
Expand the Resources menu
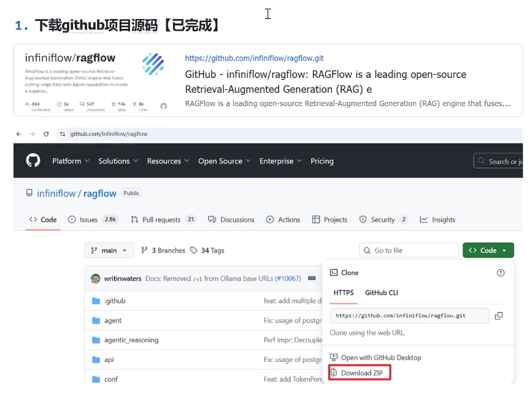pyautogui.click(x=168, y=161)
